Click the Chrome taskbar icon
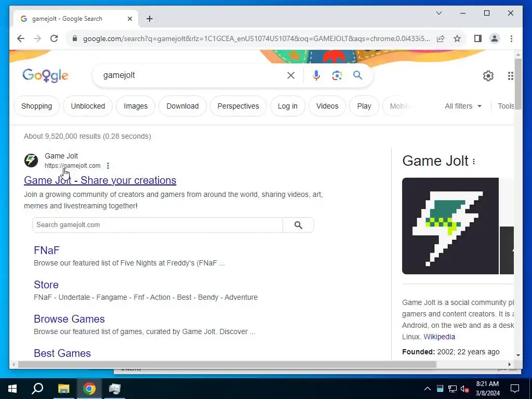Viewport: 532px width, 399px height. tap(89, 389)
